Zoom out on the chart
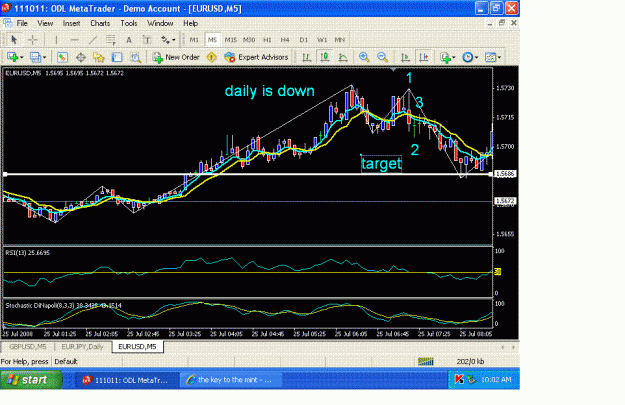The image size is (625, 405). click(x=382, y=57)
